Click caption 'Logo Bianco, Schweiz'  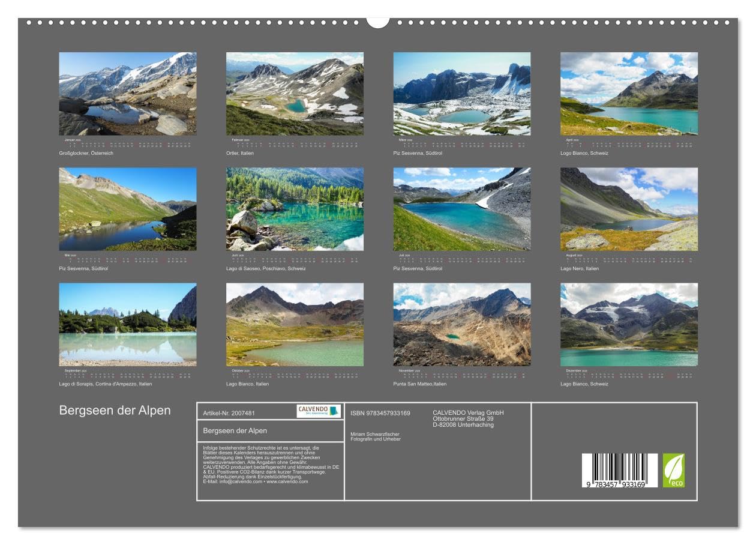click(x=584, y=153)
